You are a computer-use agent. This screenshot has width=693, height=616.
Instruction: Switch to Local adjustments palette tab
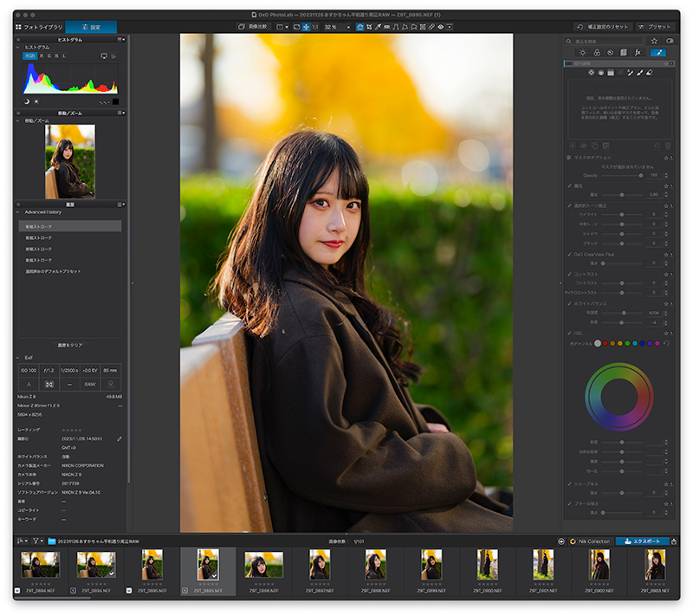[658, 53]
